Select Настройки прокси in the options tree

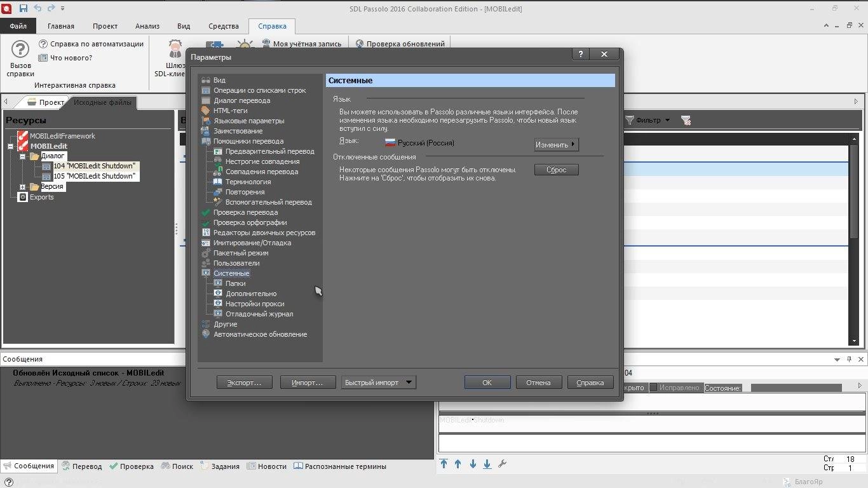pyautogui.click(x=255, y=304)
